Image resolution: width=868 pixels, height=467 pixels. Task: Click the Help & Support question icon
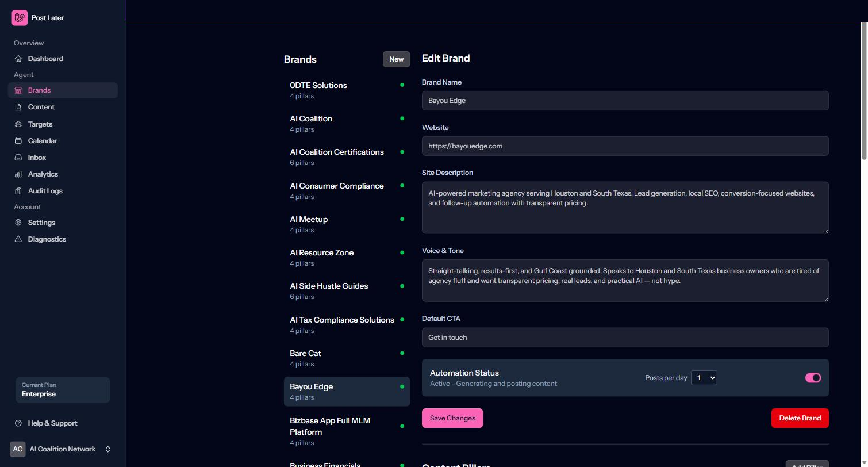18,423
